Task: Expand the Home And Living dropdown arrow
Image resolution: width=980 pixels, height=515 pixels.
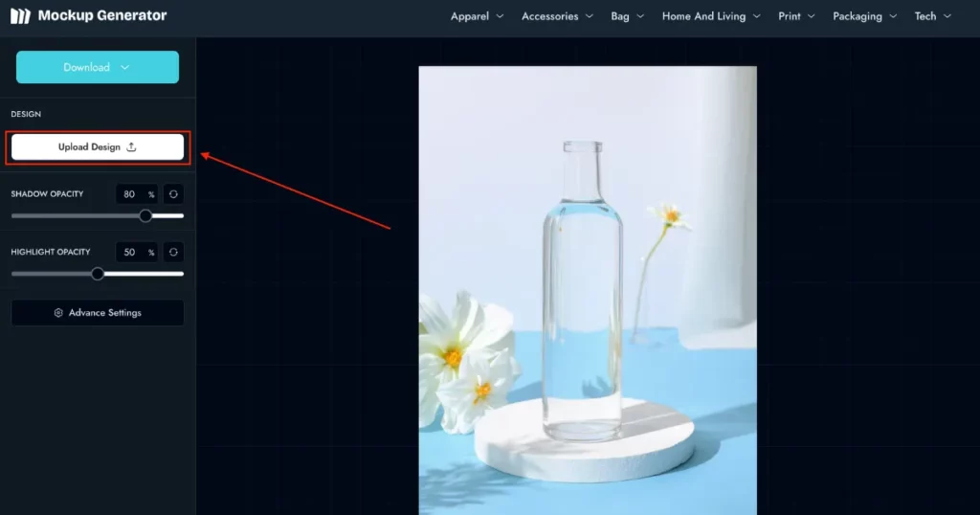Action: click(756, 16)
